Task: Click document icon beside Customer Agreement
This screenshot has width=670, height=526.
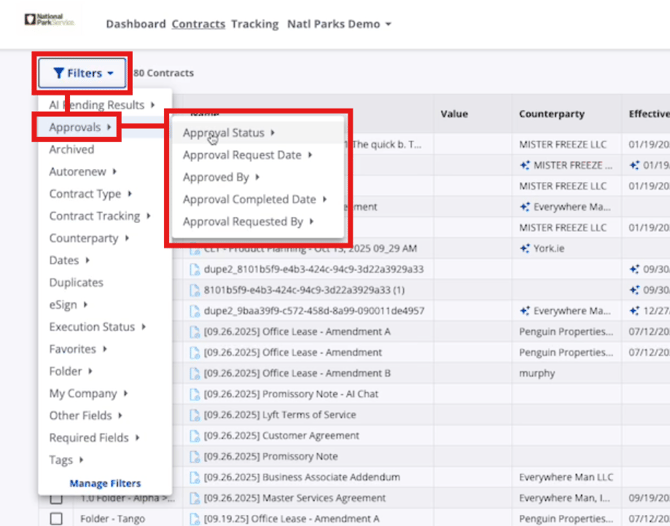Action: (196, 436)
